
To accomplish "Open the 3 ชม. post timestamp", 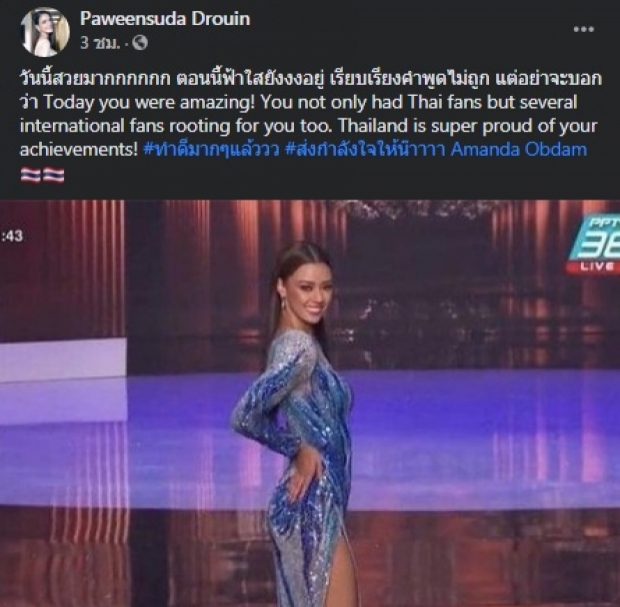I will click(x=100, y=42).
